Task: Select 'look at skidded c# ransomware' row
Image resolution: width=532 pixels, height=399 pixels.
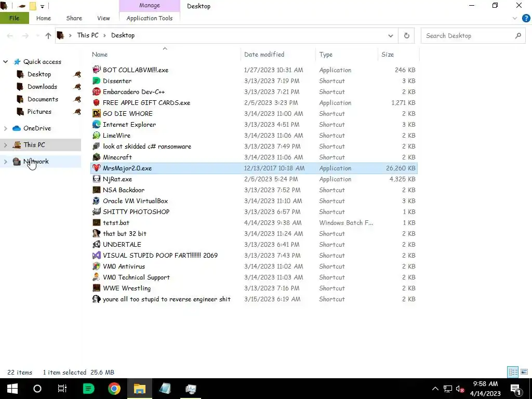Action: (x=254, y=146)
